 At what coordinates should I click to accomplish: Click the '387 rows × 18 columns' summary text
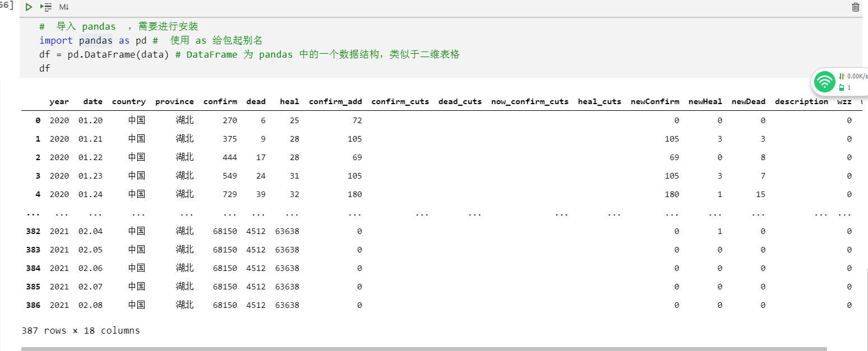(x=81, y=330)
